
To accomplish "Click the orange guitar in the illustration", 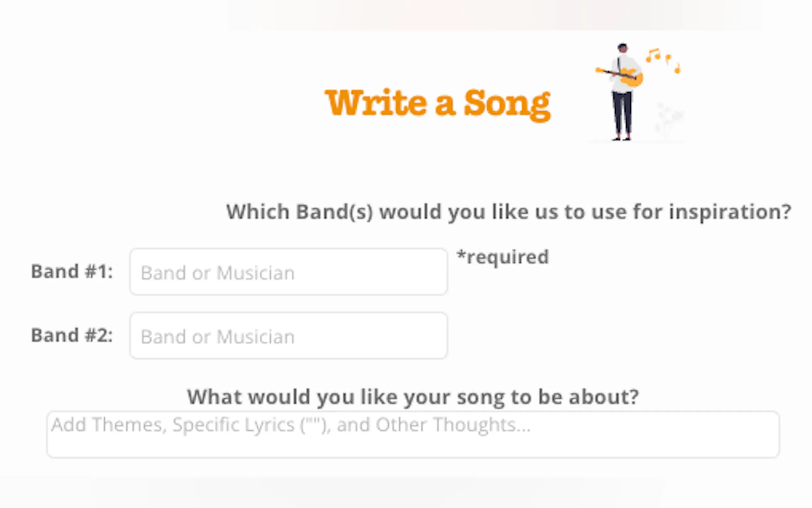I will (631, 77).
